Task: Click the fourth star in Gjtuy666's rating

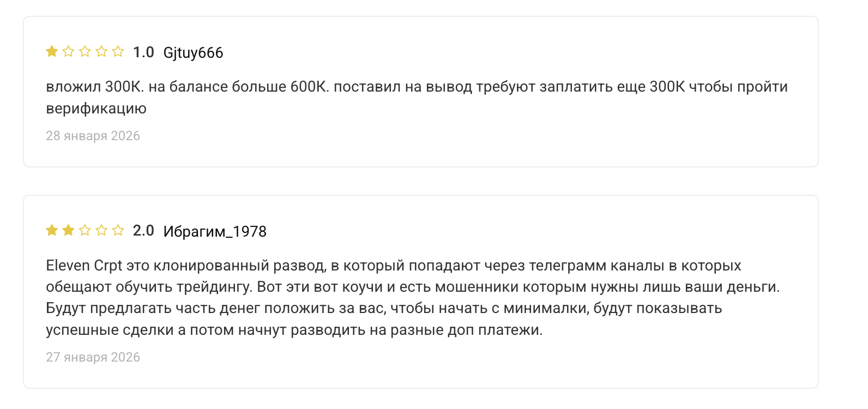Action: tap(101, 52)
